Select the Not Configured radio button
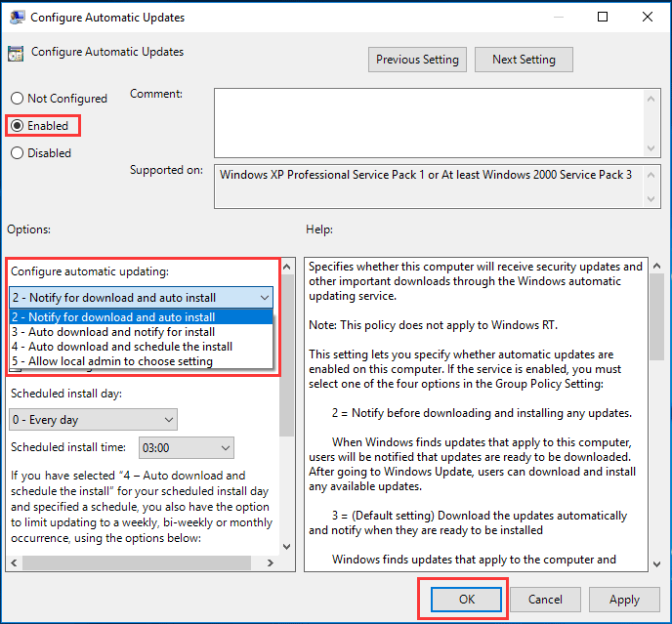Viewport: 672px width, 624px height. (x=17, y=99)
